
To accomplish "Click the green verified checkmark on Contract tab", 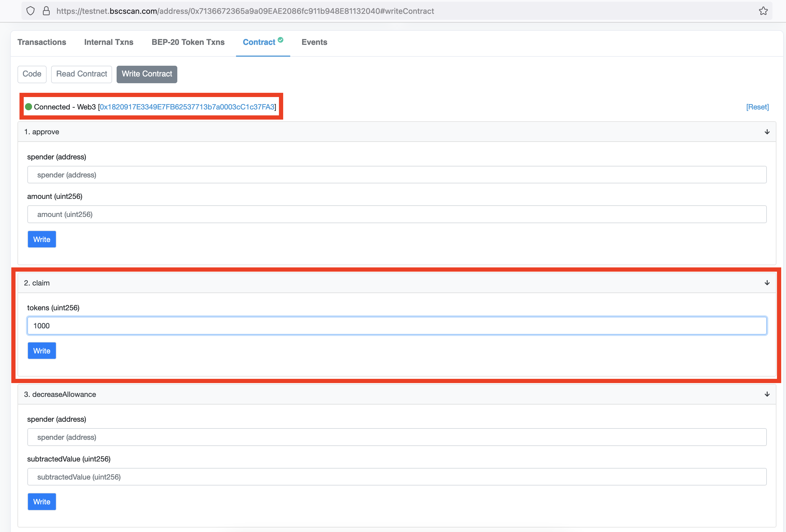I will (280, 40).
